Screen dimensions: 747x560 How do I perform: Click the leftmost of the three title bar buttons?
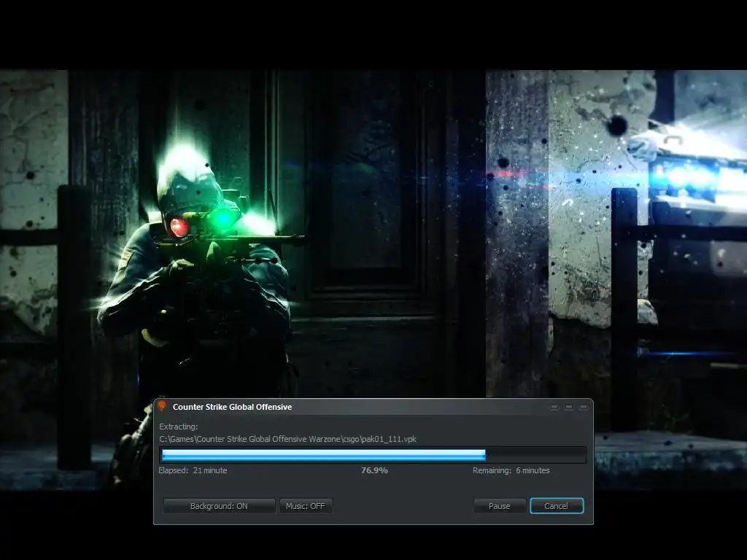click(x=554, y=407)
